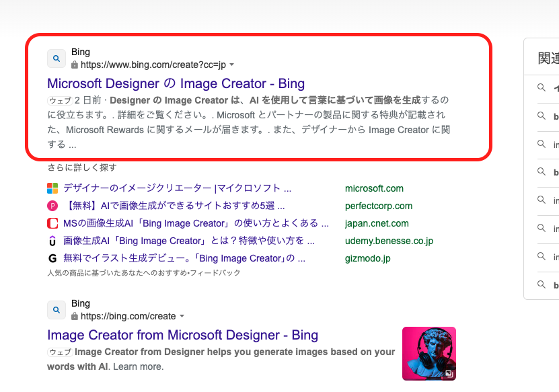Visit the '【無料】AIで画像生成ができるサイトおすすめ5選' link
This screenshot has height=392, width=559.
(x=174, y=206)
